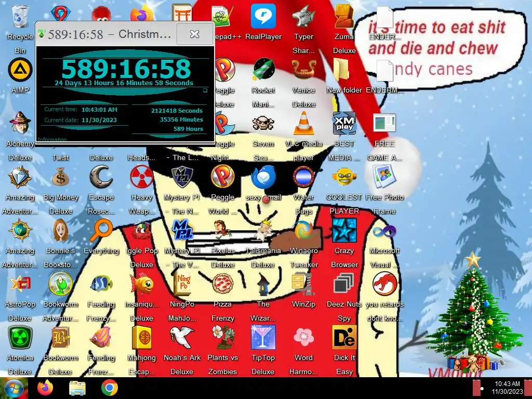Open the RealPlayer desktop shortcut
Screen dimensions: 532x399
263,17
